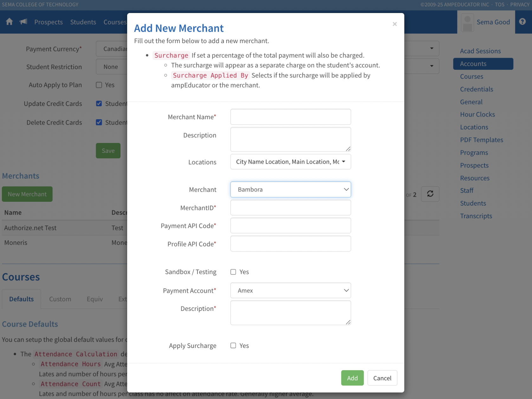Check the Apply Surcharge option
Image resolution: width=532 pixels, height=399 pixels.
click(x=233, y=345)
